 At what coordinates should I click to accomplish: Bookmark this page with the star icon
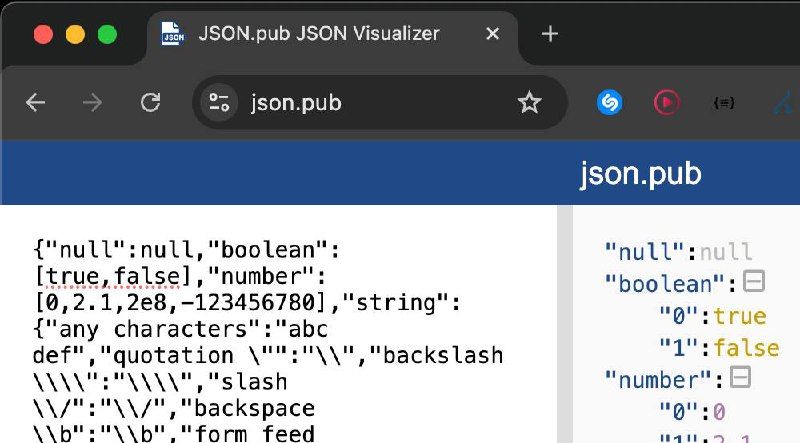click(529, 103)
